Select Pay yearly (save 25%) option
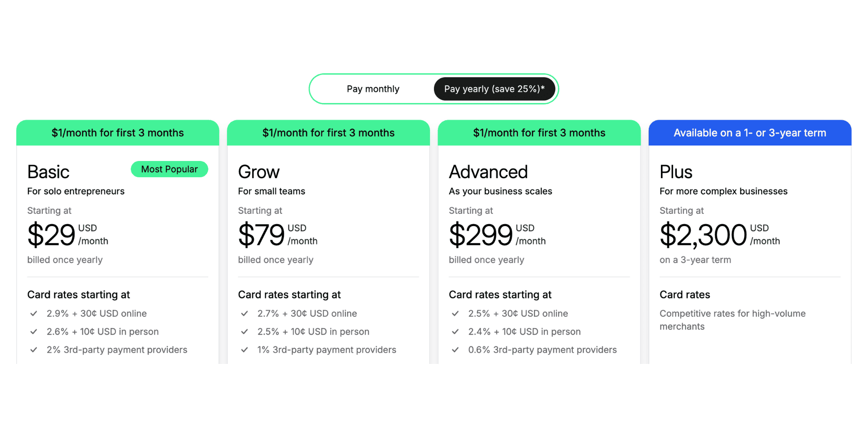This screenshot has height=434, width=868. (494, 89)
